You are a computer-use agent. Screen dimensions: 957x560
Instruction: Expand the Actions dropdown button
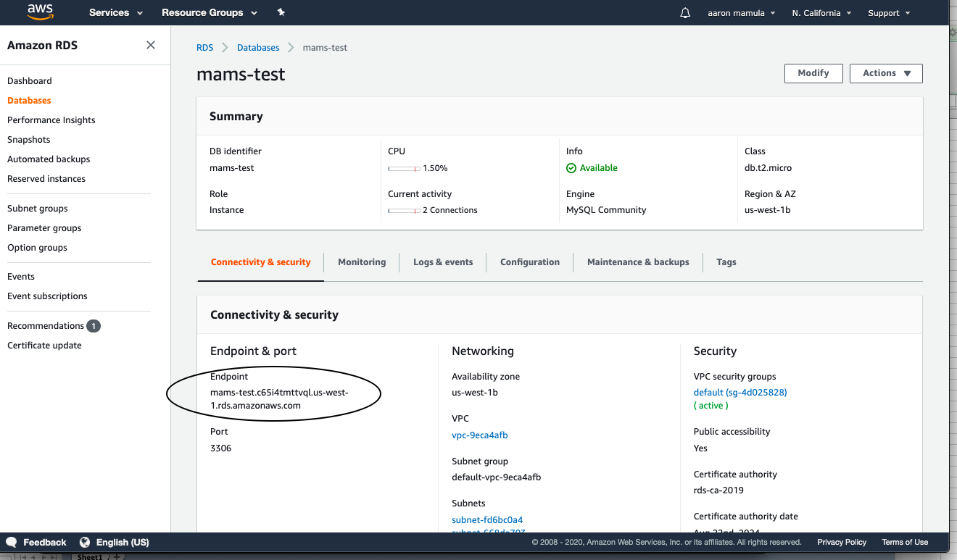pyautogui.click(x=886, y=73)
